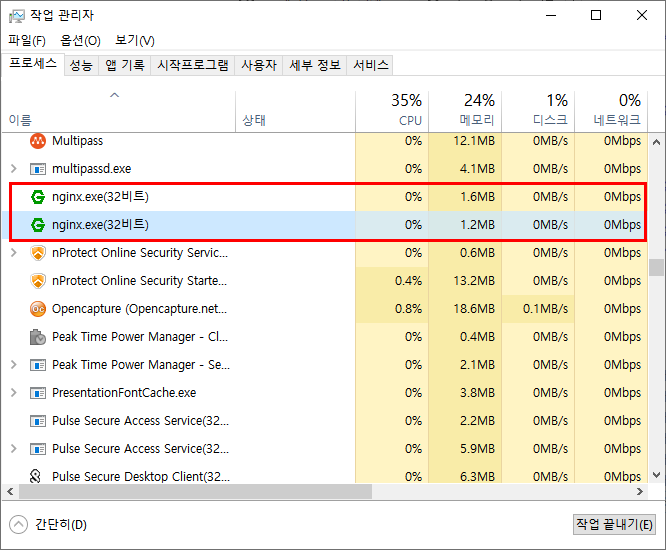This screenshot has height=550, width=666.
Task: Click the 12.1MB memory value of Multipass
Action: tap(474, 141)
